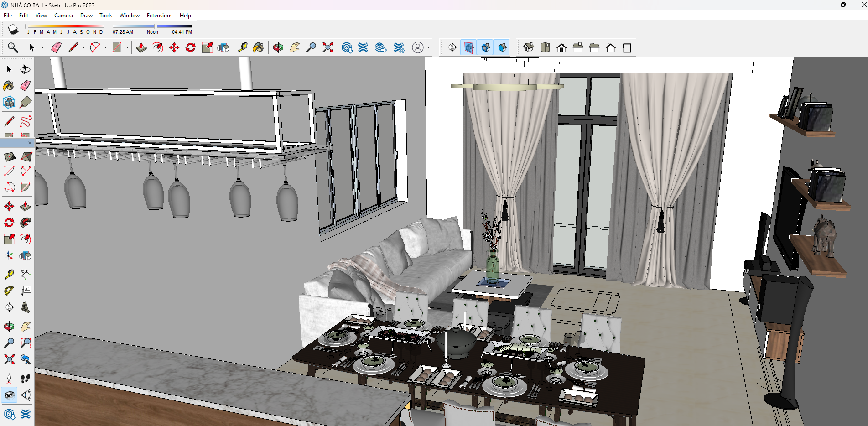Select the Scale tool in top toolbar
Image resolution: width=868 pixels, height=426 pixels.
(207, 47)
